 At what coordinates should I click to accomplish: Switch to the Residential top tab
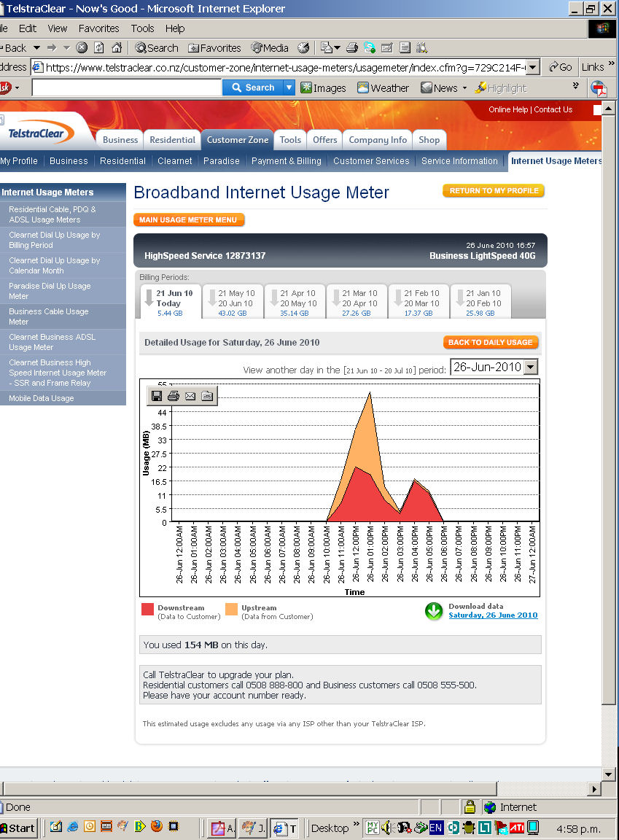pos(172,140)
